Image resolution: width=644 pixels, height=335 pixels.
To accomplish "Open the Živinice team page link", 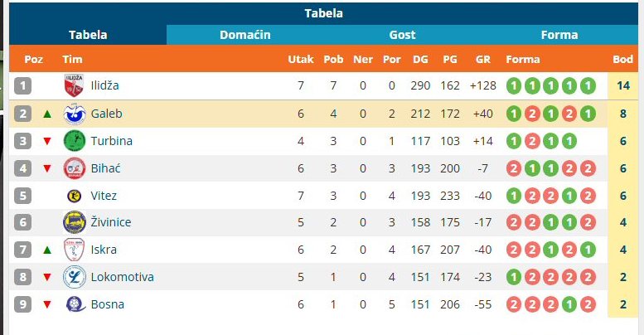I will [x=111, y=222].
